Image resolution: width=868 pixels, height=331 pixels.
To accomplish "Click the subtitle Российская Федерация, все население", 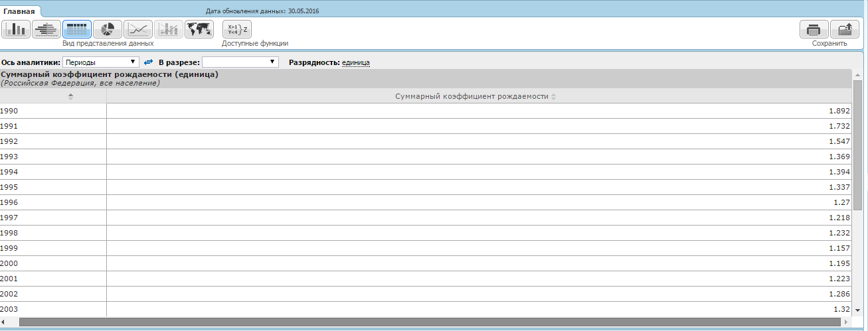I will [x=80, y=83].
